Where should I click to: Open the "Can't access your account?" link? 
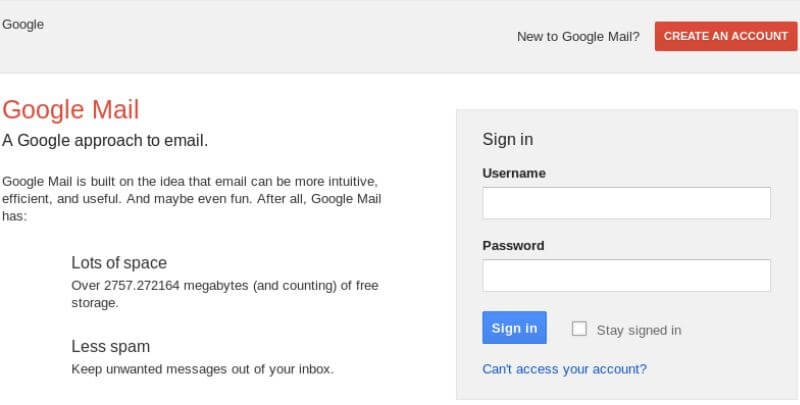point(564,369)
